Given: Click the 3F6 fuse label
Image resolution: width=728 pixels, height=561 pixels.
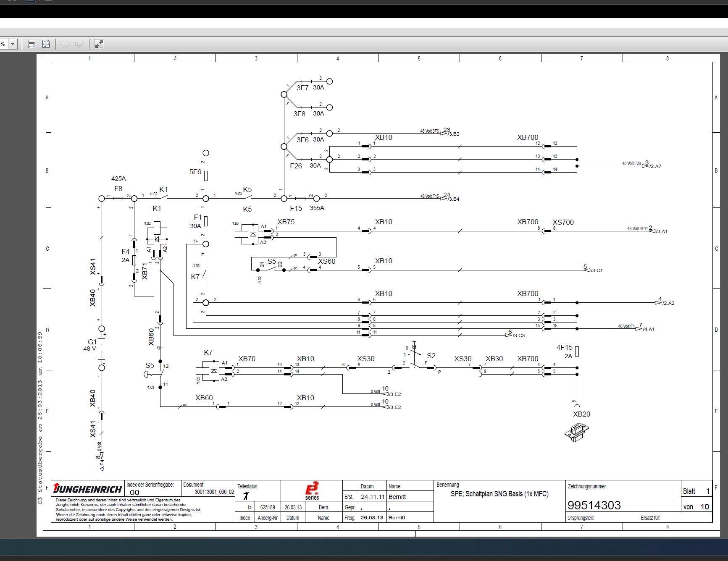Looking at the screenshot, I should [302, 140].
